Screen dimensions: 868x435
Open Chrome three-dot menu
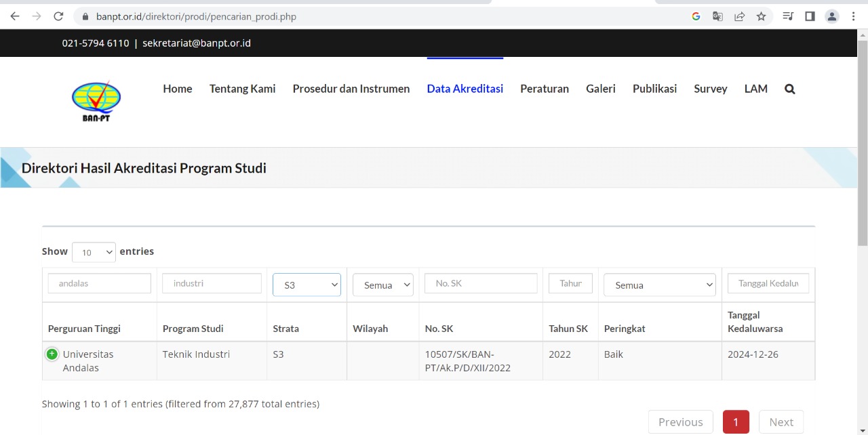853,16
